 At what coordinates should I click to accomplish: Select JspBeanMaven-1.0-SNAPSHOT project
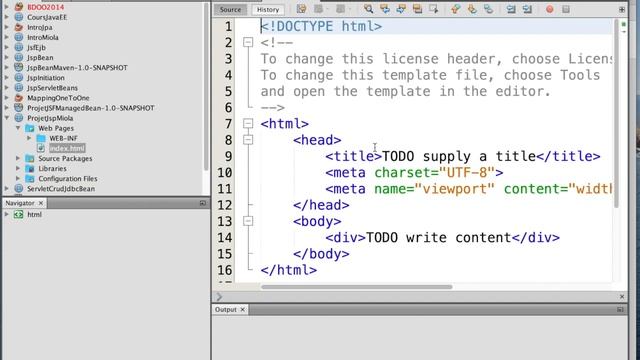77,68
